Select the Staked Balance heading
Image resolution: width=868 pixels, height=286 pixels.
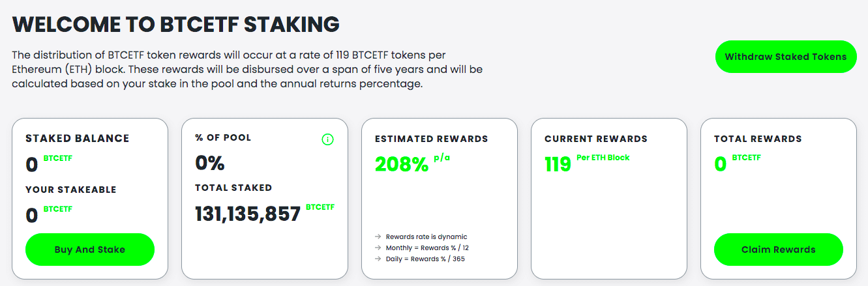[78, 139]
